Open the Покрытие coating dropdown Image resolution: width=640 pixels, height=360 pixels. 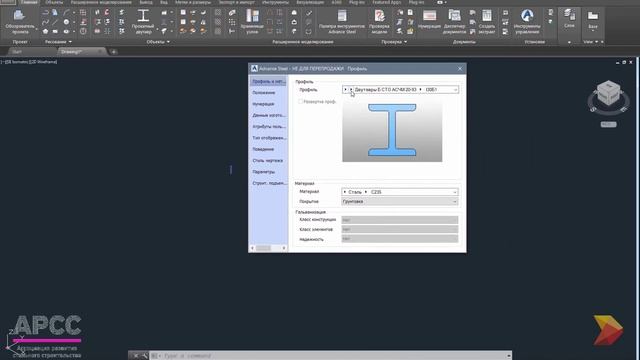[x=400, y=202]
